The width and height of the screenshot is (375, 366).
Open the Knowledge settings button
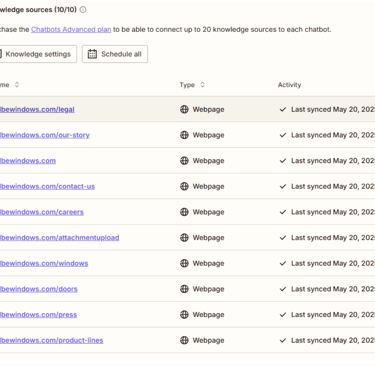click(37, 54)
